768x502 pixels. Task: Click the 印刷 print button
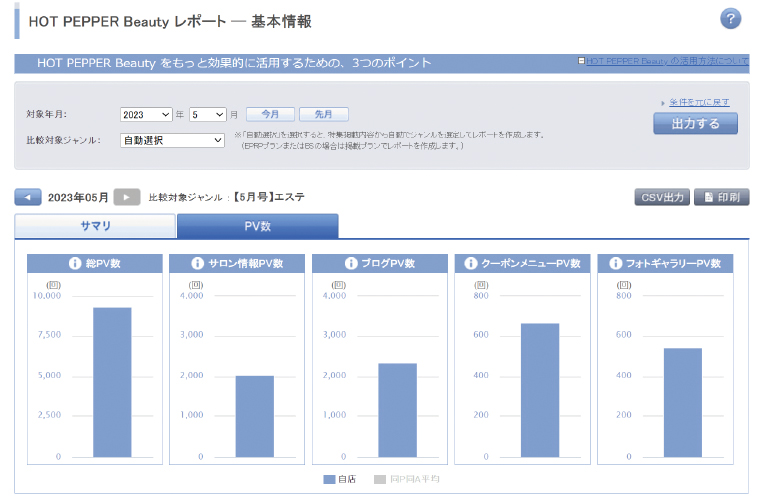click(x=721, y=197)
